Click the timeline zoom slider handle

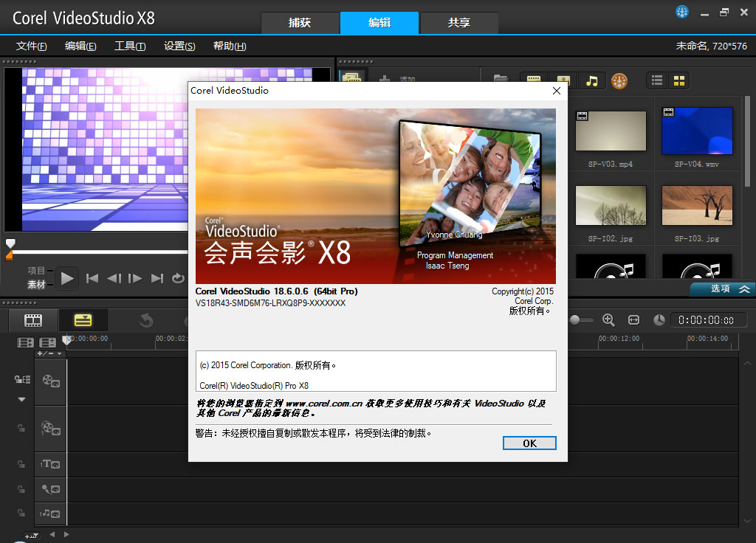point(574,320)
